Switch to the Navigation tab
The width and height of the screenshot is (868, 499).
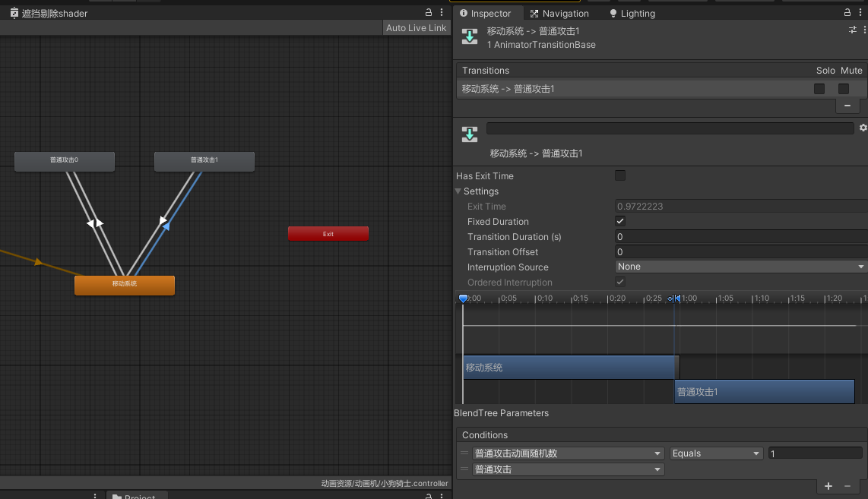559,13
